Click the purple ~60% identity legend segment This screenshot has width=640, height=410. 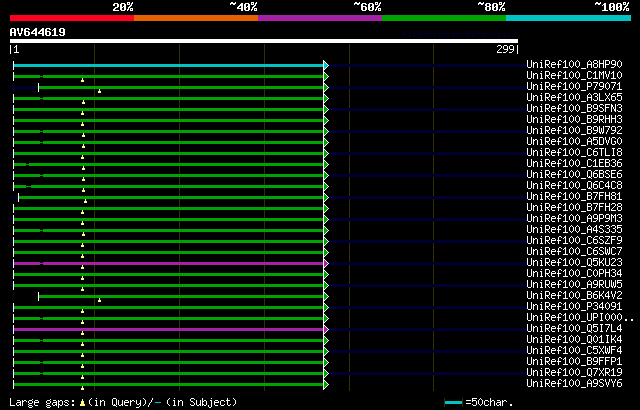(x=320, y=18)
